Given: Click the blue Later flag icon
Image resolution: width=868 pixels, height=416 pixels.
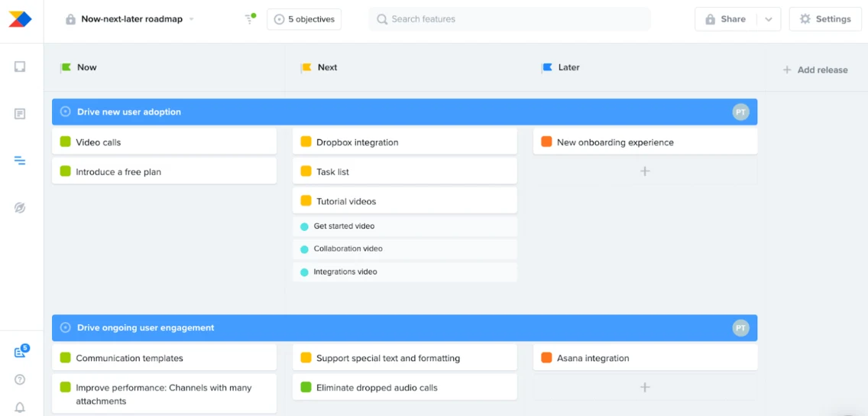Looking at the screenshot, I should tap(547, 67).
